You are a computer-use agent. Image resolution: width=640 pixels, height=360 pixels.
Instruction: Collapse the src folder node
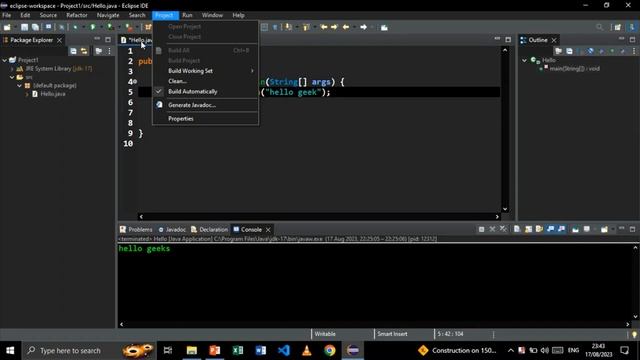tap(12, 77)
